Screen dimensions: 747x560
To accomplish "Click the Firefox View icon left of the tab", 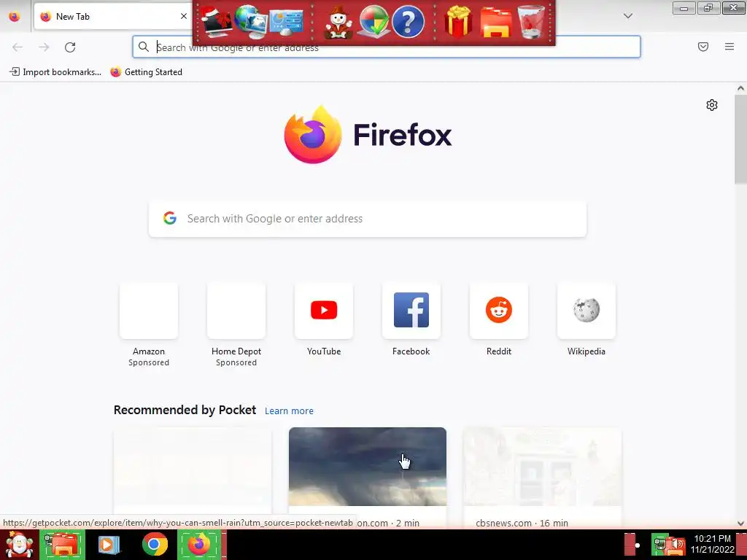I will point(15,16).
